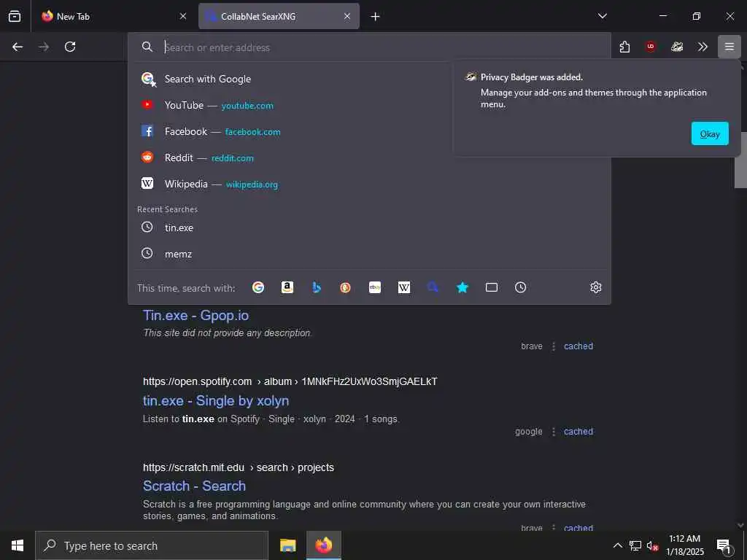Search this time with DuckDuckGo icon
747x560 pixels.
[345, 287]
